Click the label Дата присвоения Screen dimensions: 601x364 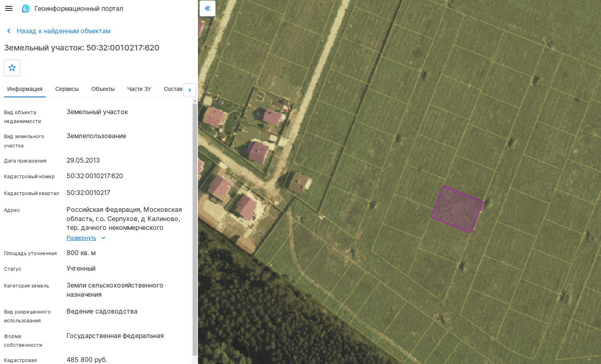pyautogui.click(x=25, y=161)
